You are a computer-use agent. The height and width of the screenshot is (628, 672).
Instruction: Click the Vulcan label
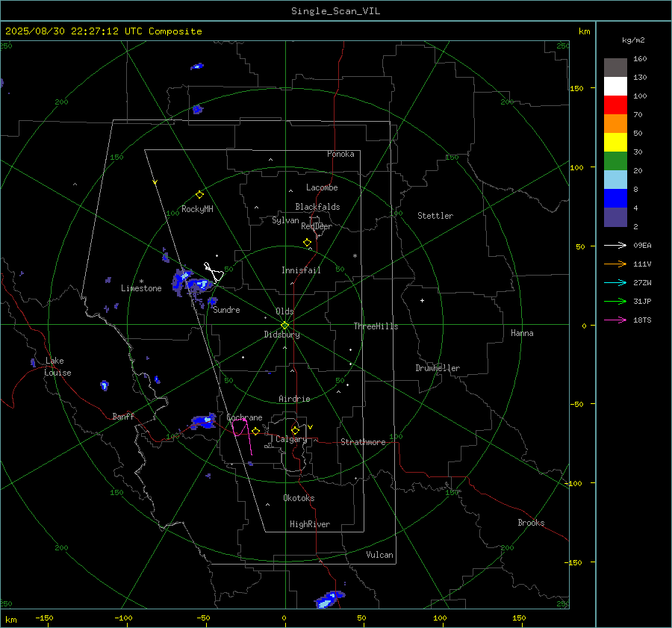[x=379, y=555]
